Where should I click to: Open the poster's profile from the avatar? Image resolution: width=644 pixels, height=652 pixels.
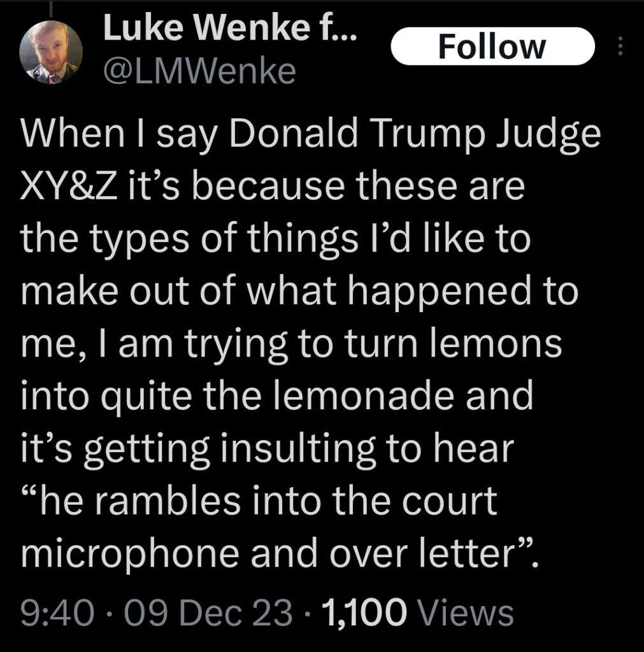coord(51,50)
